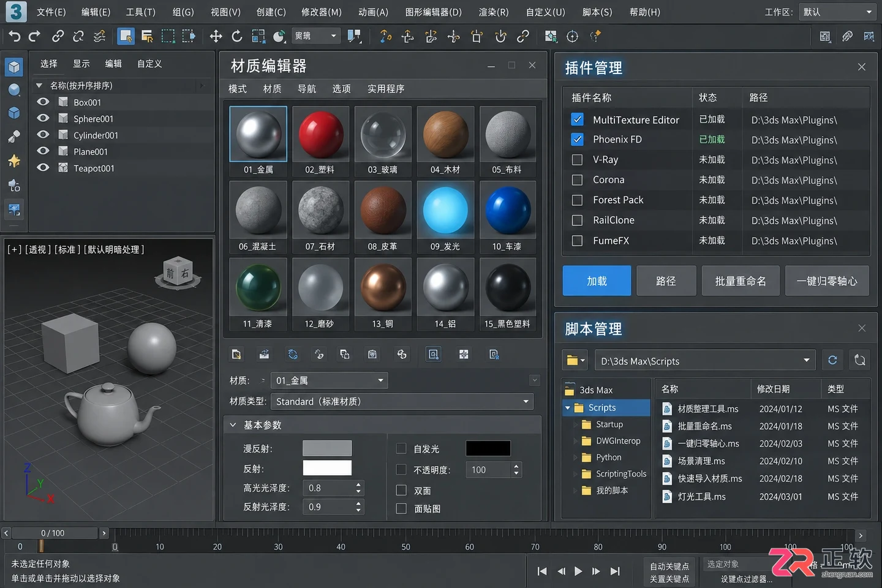This screenshot has width=882, height=588.
Task: Collapse the Scripts folder tree node
Action: [x=568, y=408]
